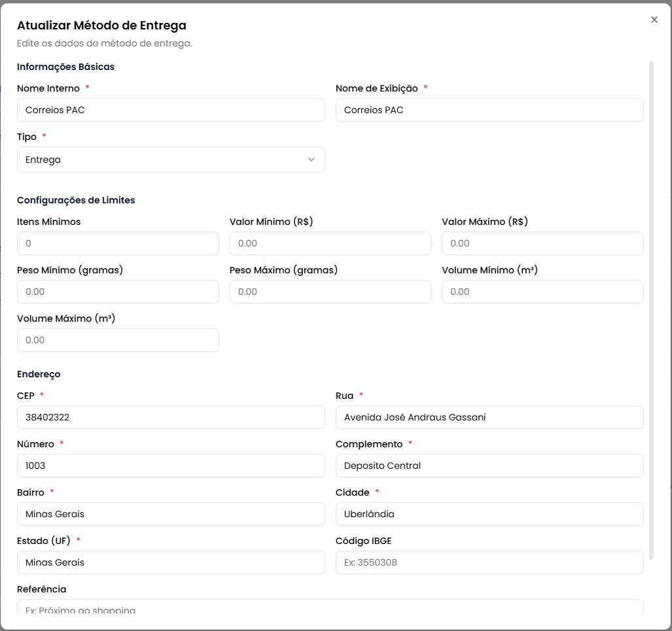Image resolution: width=672 pixels, height=631 pixels.
Task: Edit the Nome de Exibição field
Action: click(x=489, y=110)
